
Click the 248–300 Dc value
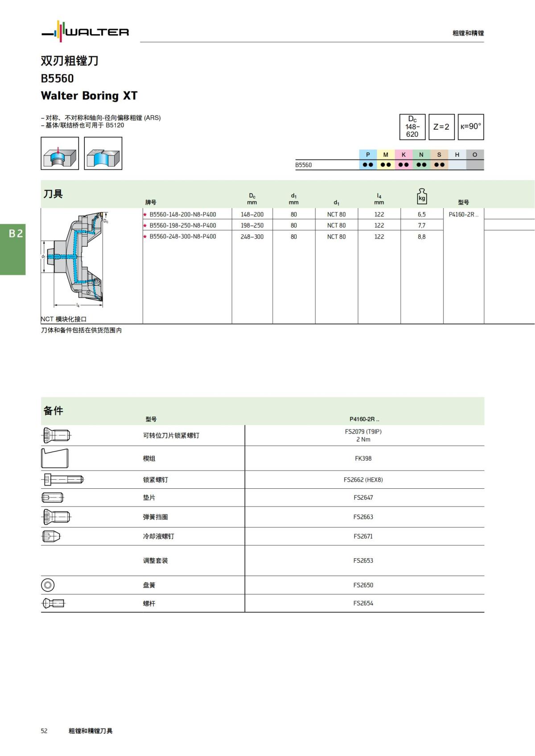tap(252, 237)
